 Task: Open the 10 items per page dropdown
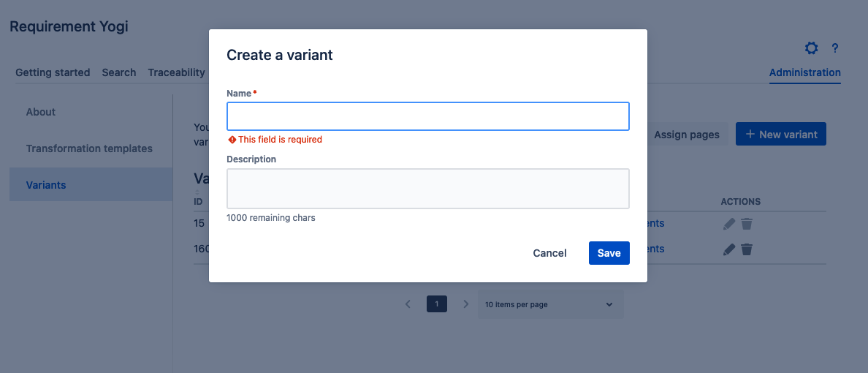tap(549, 304)
